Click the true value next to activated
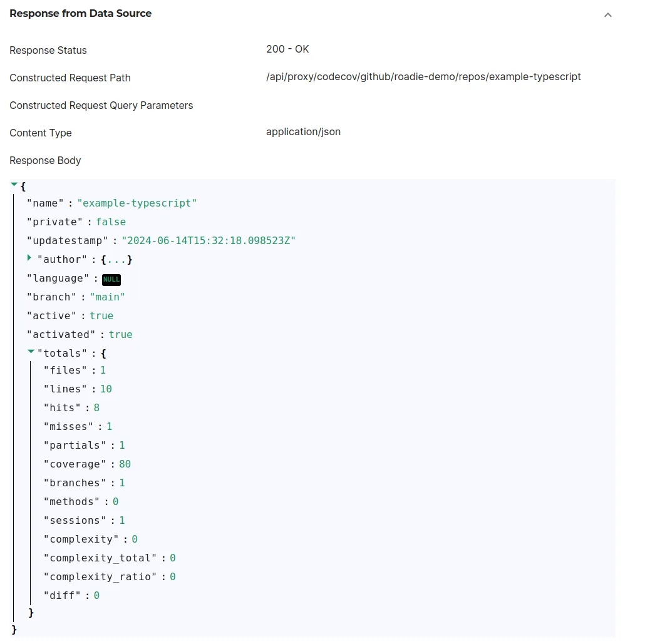Image resolution: width=655 pixels, height=644 pixels. click(120, 334)
